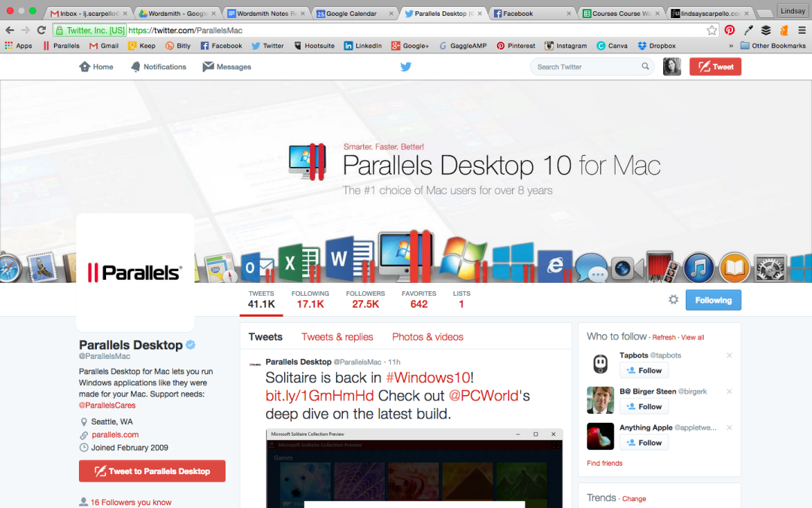This screenshot has width=812, height=508.
Task: Switch to the Wordsmith Google Drive tab
Action: point(177,14)
